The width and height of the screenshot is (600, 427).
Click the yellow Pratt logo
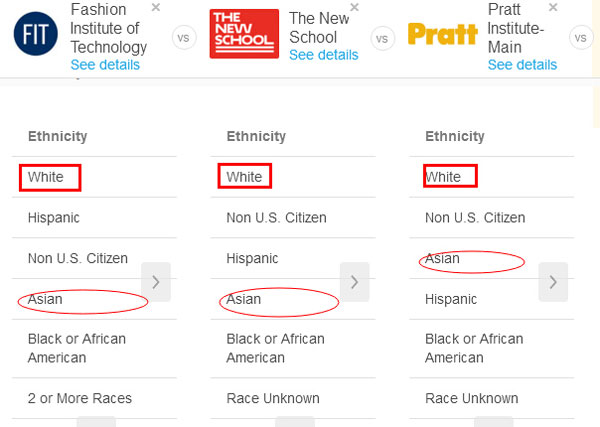coord(443,34)
